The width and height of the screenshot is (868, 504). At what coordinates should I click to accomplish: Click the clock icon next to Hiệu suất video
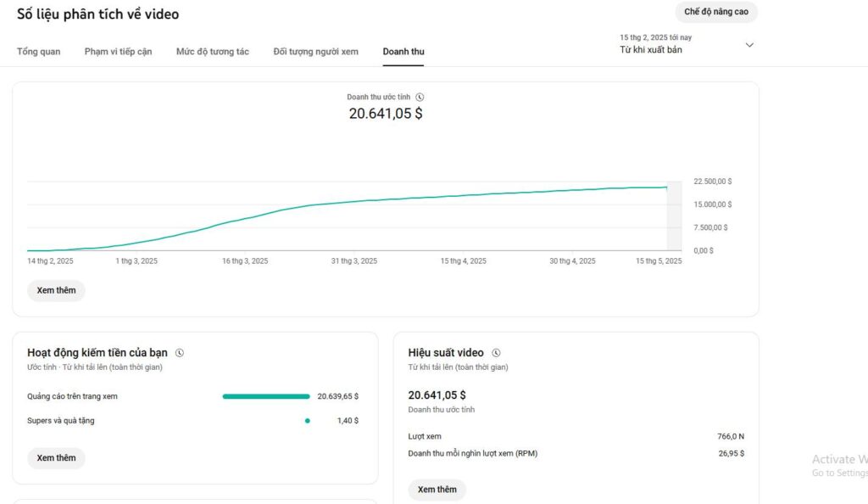[496, 353]
